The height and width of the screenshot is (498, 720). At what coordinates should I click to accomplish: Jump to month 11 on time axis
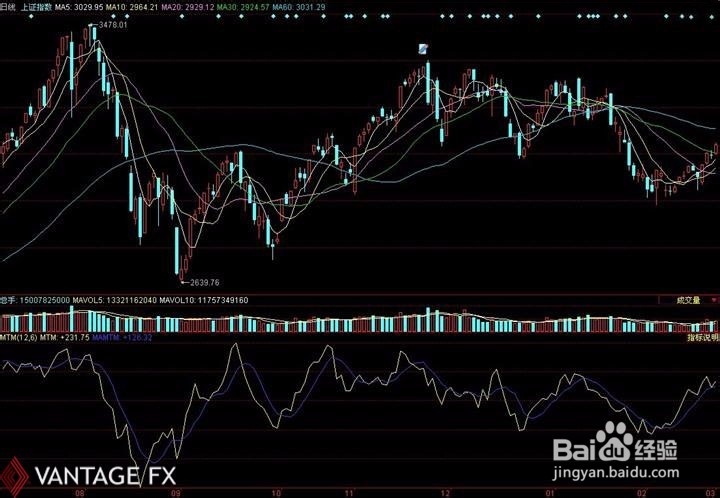click(349, 494)
